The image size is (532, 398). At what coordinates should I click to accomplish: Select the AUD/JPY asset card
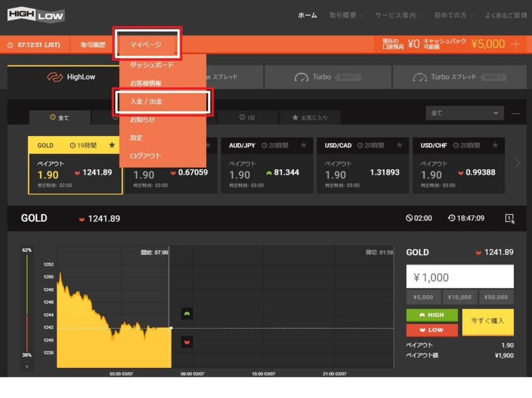point(267,166)
